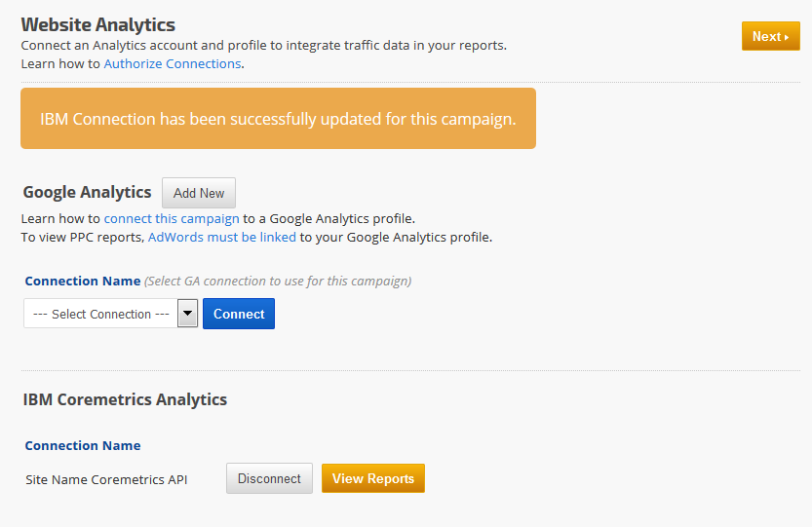Click the Website Analytics page heading
812x527 pixels.
coord(98,24)
